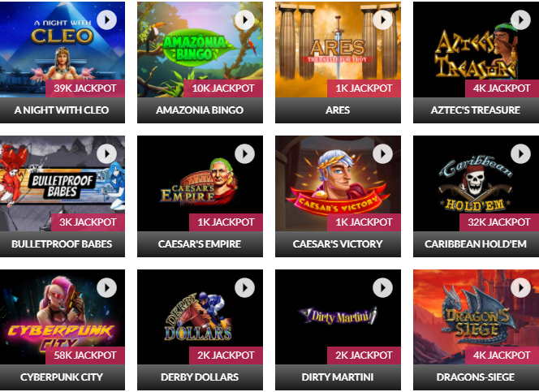Click the Dragons-Siege play icon
This screenshot has height=392, width=539.
pyautogui.click(x=520, y=287)
